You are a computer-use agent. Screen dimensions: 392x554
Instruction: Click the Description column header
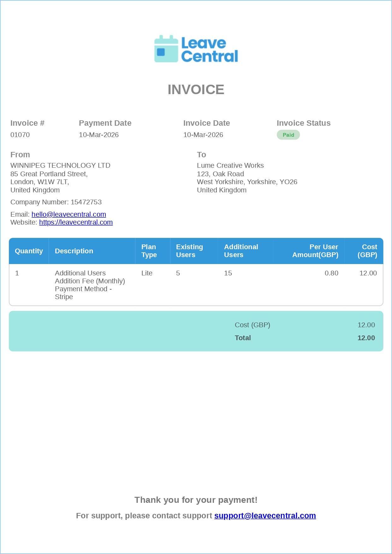pos(74,251)
